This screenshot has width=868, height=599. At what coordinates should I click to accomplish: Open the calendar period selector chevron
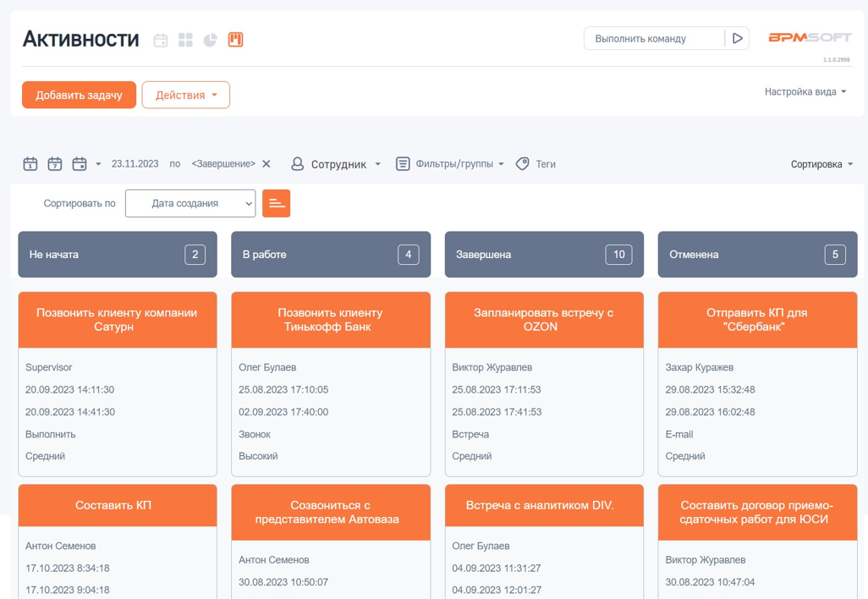click(x=99, y=163)
